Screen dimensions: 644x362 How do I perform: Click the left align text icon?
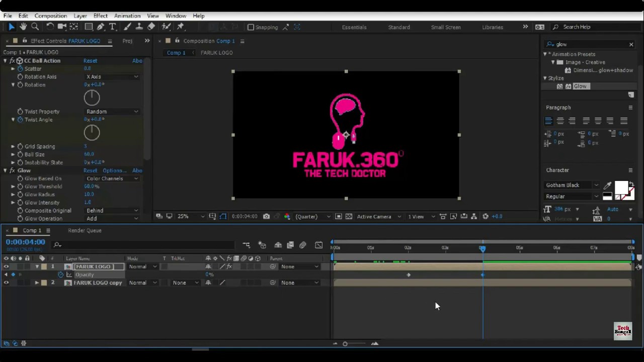pyautogui.click(x=549, y=121)
